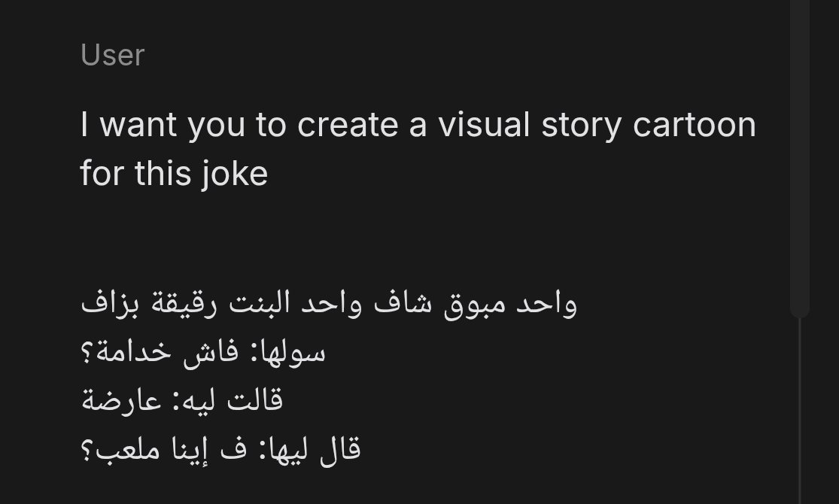Click the User label above the message

[112, 55]
